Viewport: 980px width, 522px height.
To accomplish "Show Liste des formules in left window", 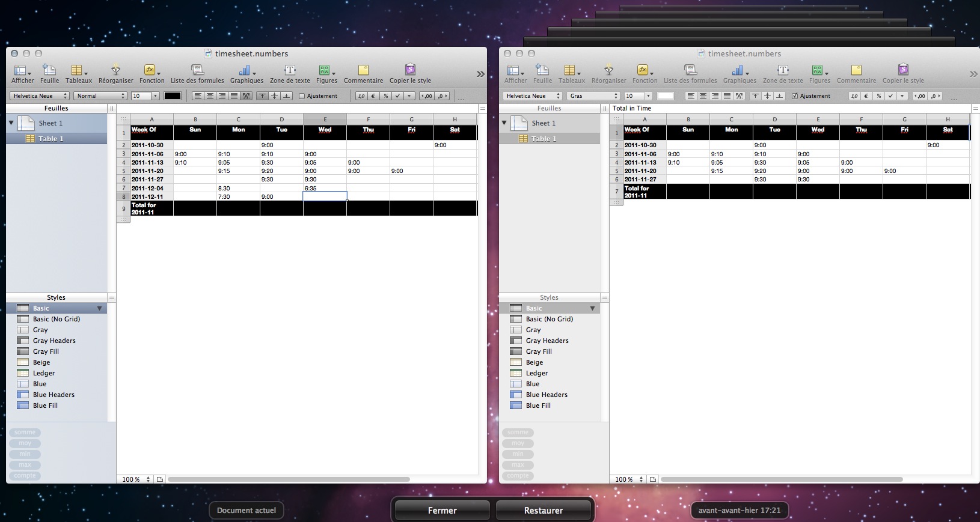I will pyautogui.click(x=197, y=74).
